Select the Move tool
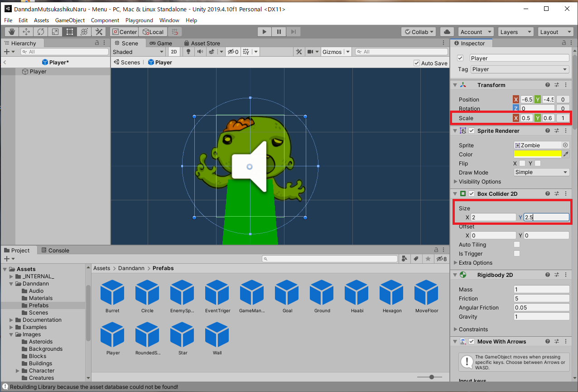The width and height of the screenshot is (578, 392). click(x=26, y=32)
